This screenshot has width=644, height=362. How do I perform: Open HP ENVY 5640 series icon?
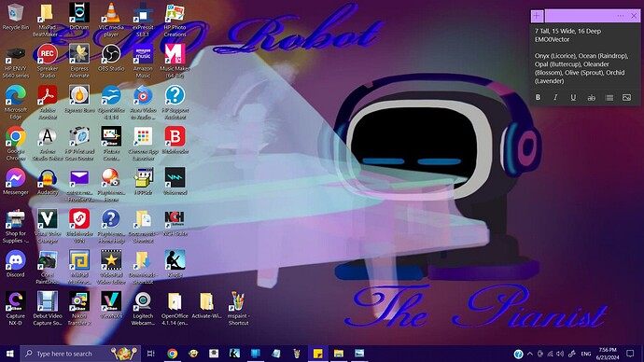click(x=16, y=61)
